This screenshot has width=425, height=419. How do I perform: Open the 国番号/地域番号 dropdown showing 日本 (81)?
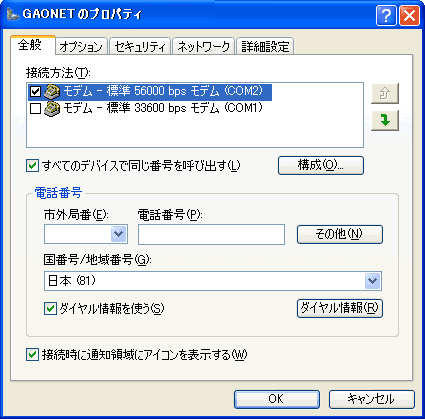pyautogui.click(x=372, y=281)
